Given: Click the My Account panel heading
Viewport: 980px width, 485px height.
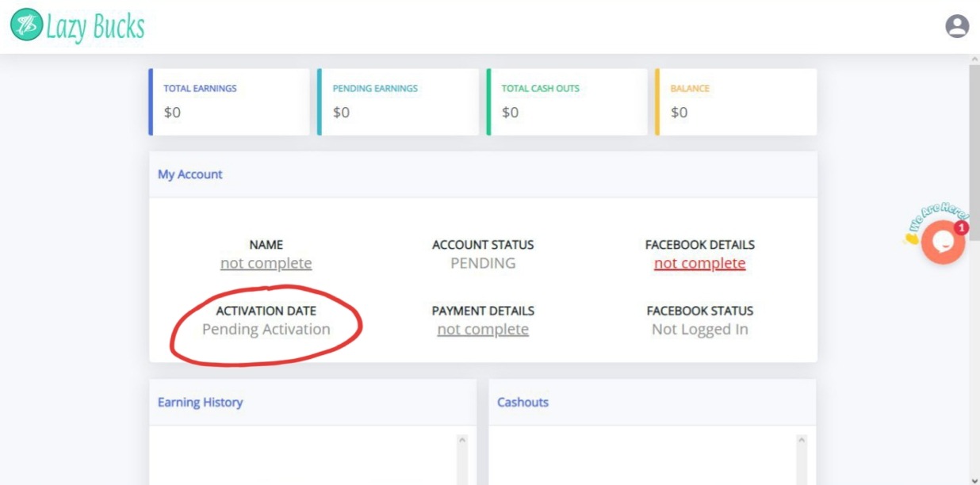Looking at the screenshot, I should (x=190, y=174).
